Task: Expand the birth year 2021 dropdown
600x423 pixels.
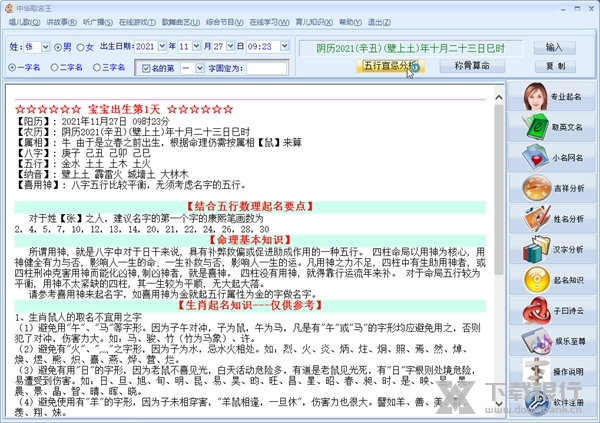Action: pos(162,46)
